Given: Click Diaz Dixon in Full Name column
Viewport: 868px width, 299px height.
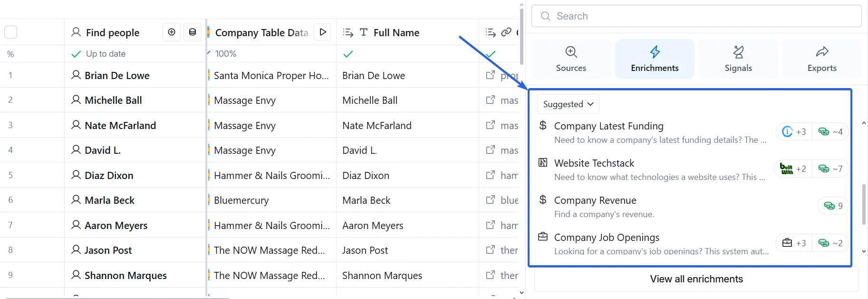Looking at the screenshot, I should [366, 175].
